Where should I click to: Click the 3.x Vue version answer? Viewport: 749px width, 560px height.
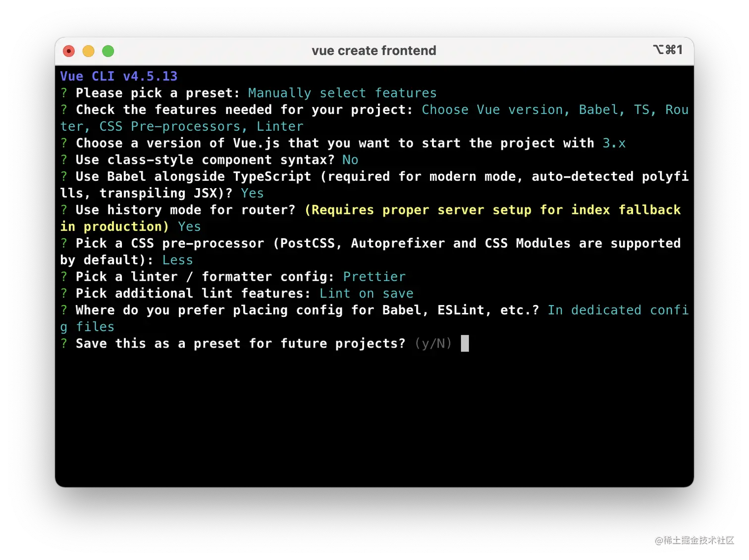(614, 143)
